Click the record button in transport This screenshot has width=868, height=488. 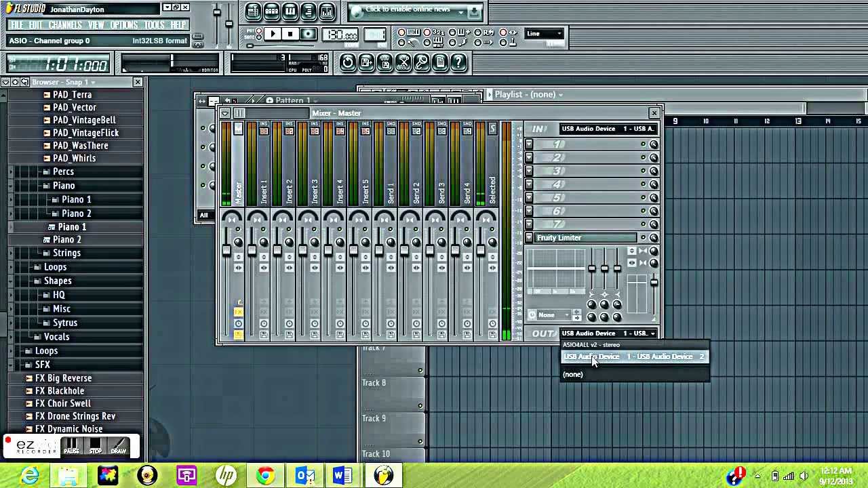[308, 34]
